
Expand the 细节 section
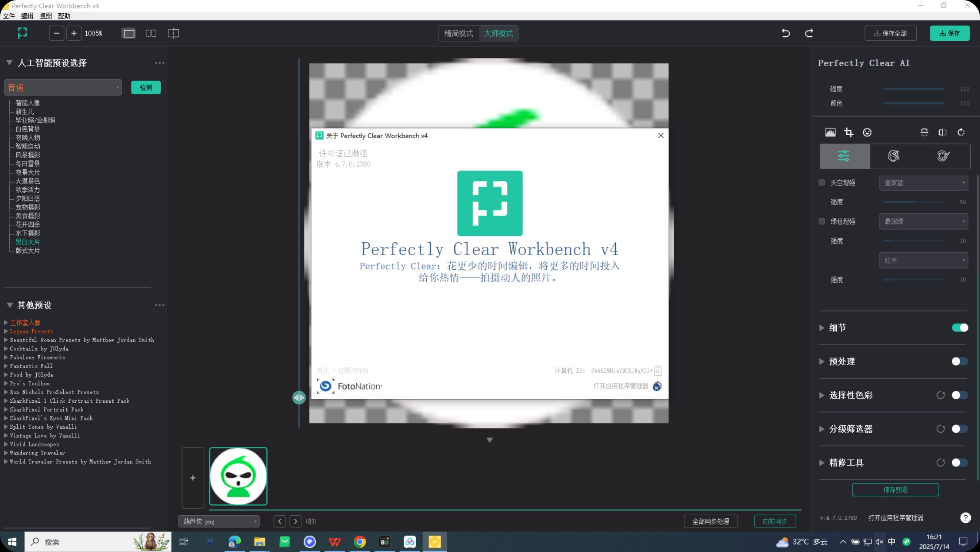pos(822,328)
